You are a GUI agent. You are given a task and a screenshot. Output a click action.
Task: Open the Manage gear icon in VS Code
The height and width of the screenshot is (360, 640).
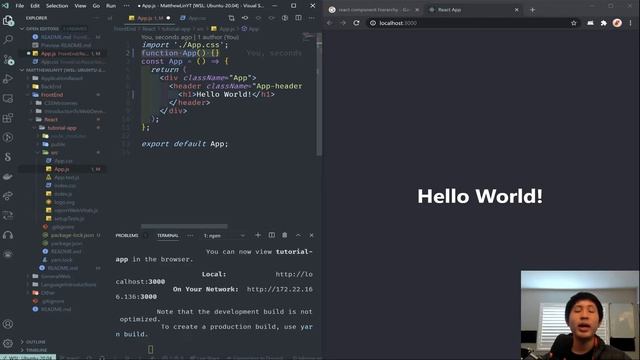tap(8, 343)
